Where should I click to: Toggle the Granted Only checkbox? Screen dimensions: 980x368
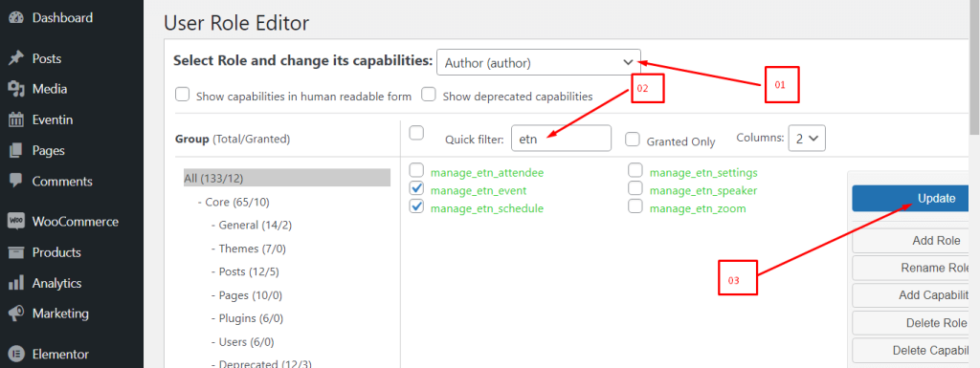633,140
